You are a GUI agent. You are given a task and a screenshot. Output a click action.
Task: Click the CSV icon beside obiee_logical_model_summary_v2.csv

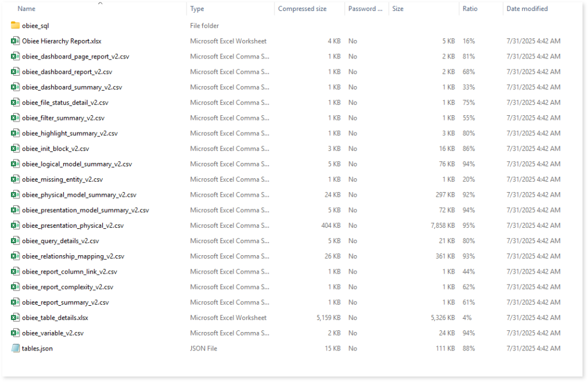click(16, 163)
